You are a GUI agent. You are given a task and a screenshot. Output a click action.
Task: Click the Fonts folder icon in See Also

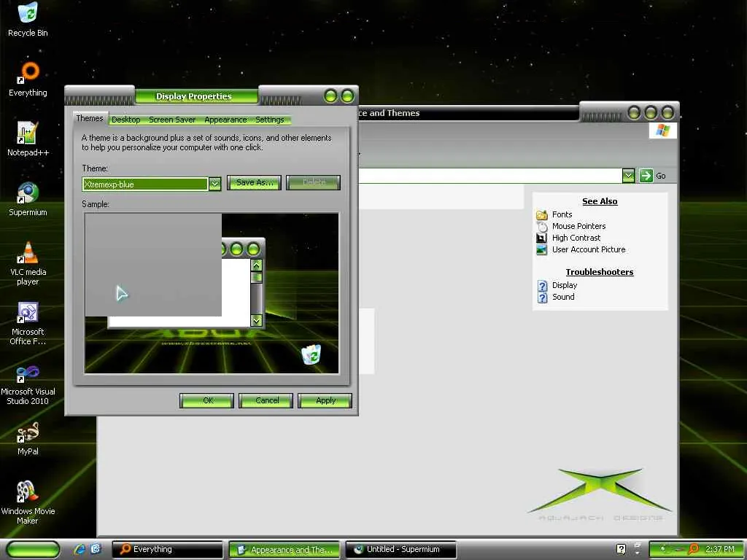click(542, 215)
